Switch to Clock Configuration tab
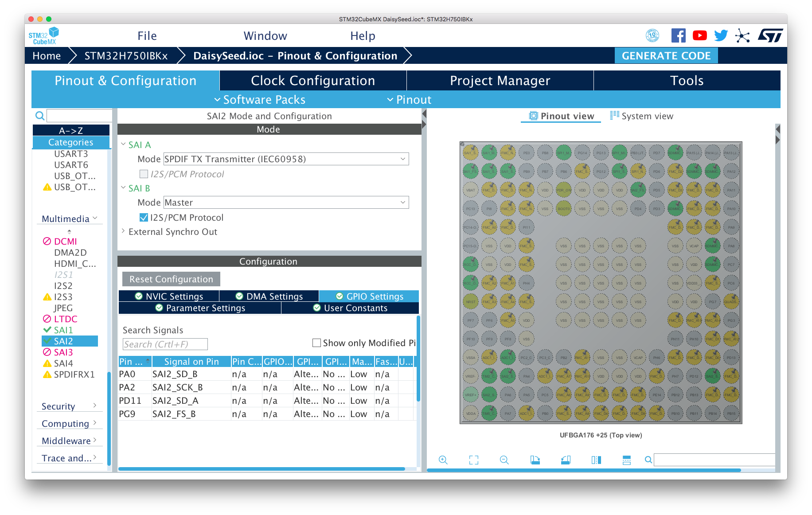This screenshot has width=812, height=515. (313, 81)
